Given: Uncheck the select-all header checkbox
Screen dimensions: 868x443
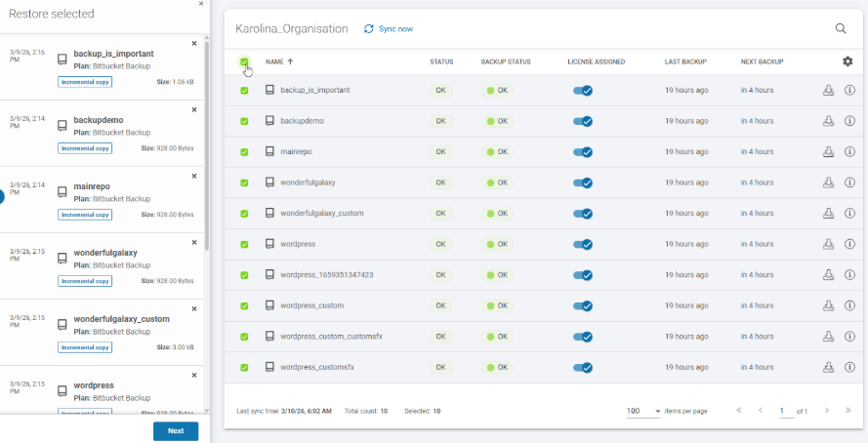Looking at the screenshot, I should pos(244,61).
